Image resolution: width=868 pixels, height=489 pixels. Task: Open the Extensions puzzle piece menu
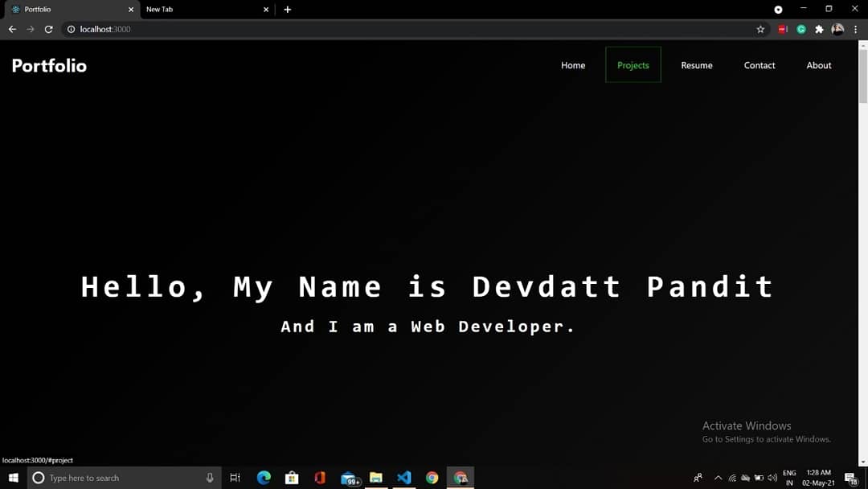(819, 29)
